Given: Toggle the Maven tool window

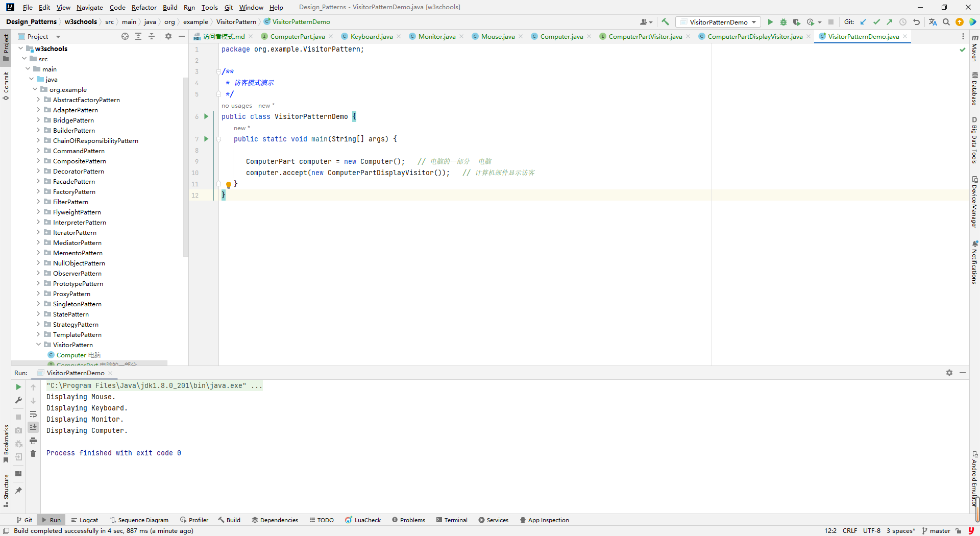Looking at the screenshot, I should pyautogui.click(x=974, y=48).
